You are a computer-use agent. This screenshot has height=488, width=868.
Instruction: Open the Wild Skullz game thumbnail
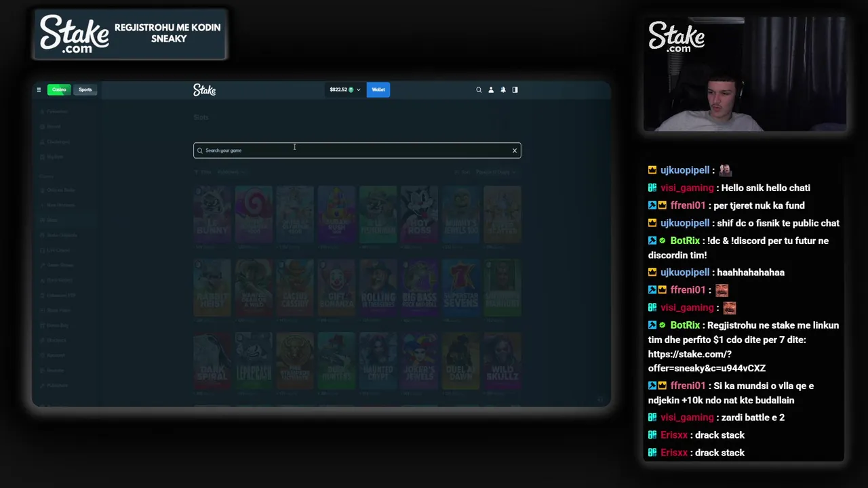click(502, 360)
